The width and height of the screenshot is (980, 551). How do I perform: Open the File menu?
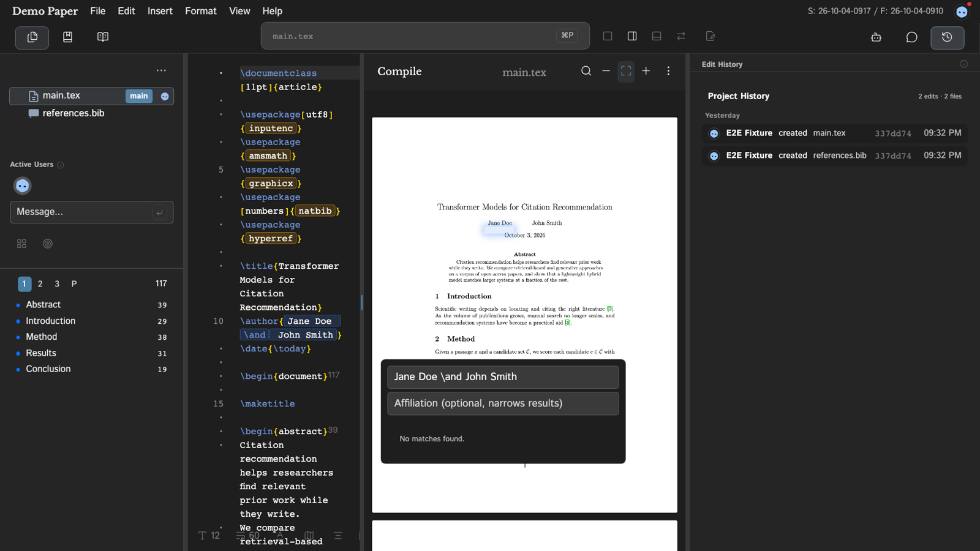pos(98,11)
